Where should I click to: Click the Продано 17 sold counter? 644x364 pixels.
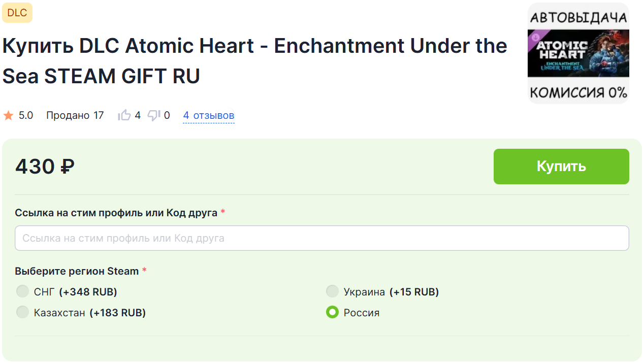point(75,116)
